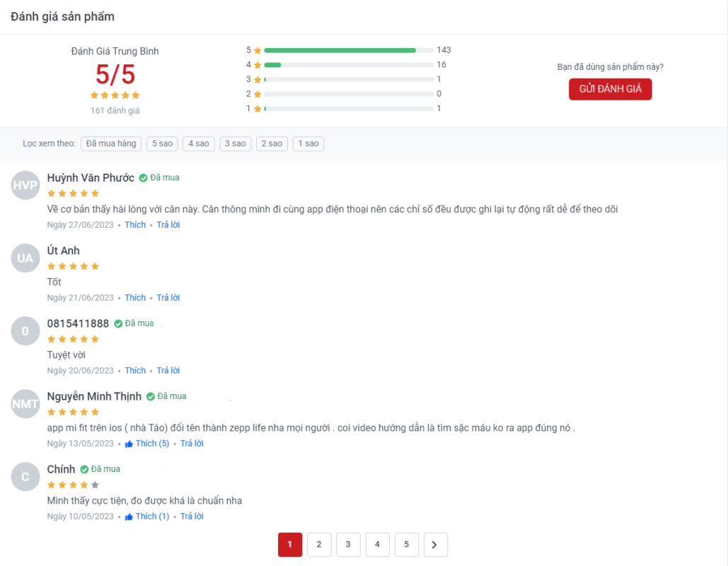This screenshot has width=728, height=566.
Task: Click the HVP avatar of Huỳnh Văn Phước
Action: 25,185
